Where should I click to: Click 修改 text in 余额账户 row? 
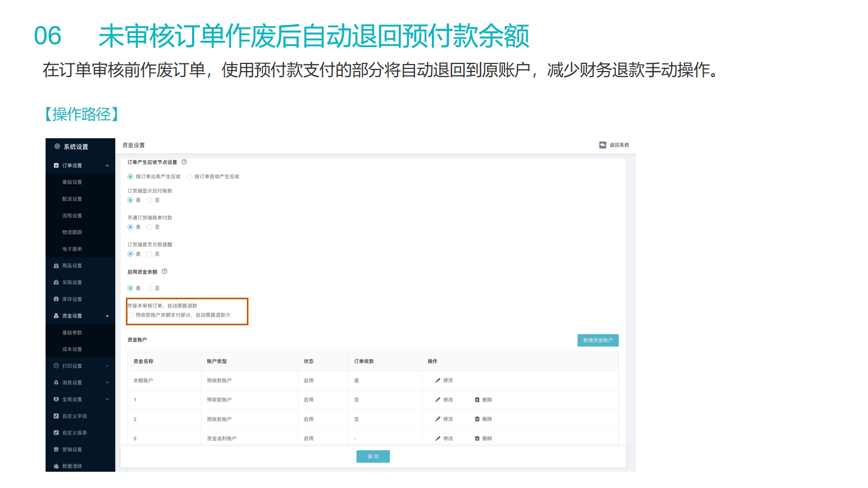click(x=448, y=381)
